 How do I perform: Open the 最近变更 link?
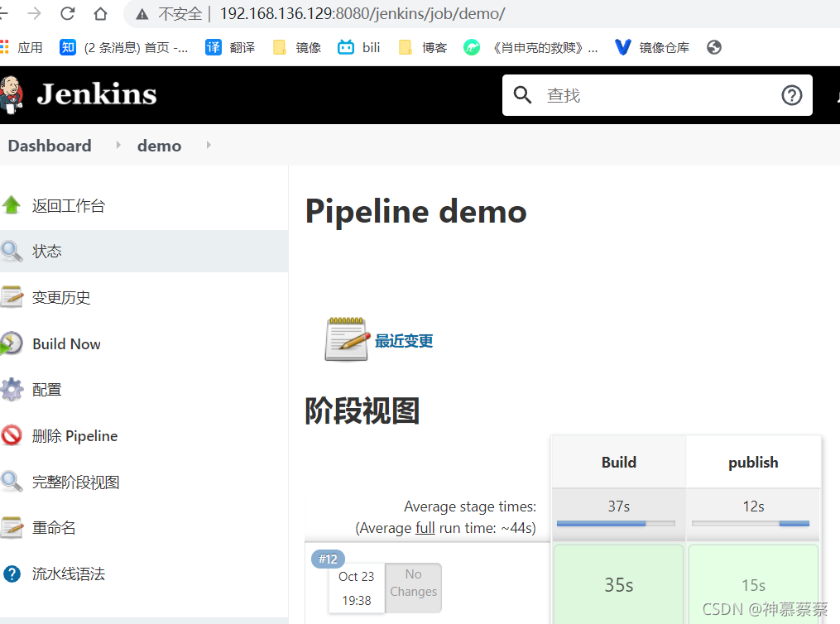(404, 341)
